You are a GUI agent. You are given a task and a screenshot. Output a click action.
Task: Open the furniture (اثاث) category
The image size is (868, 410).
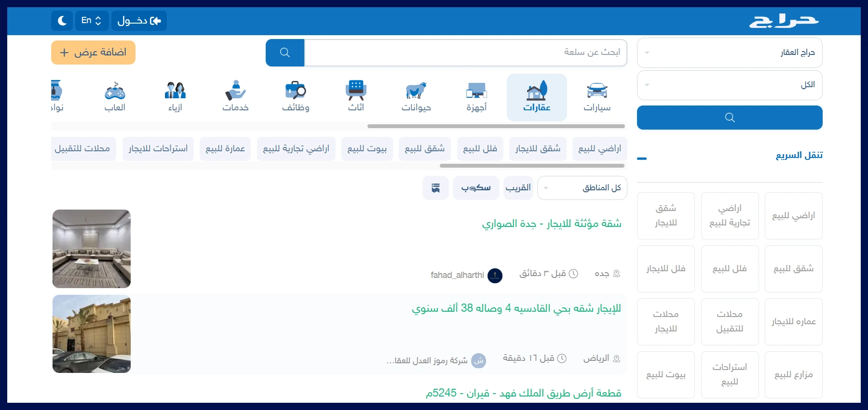pyautogui.click(x=356, y=97)
